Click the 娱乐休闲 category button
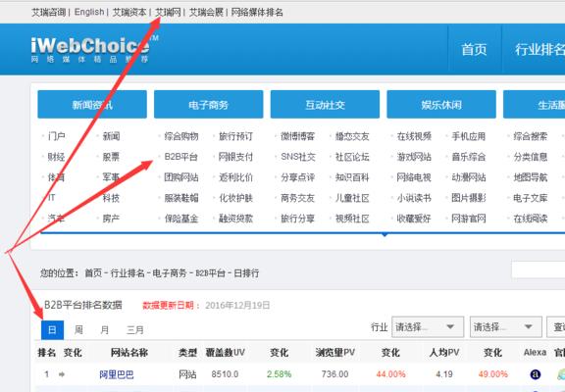565x392 pixels. coord(441,105)
